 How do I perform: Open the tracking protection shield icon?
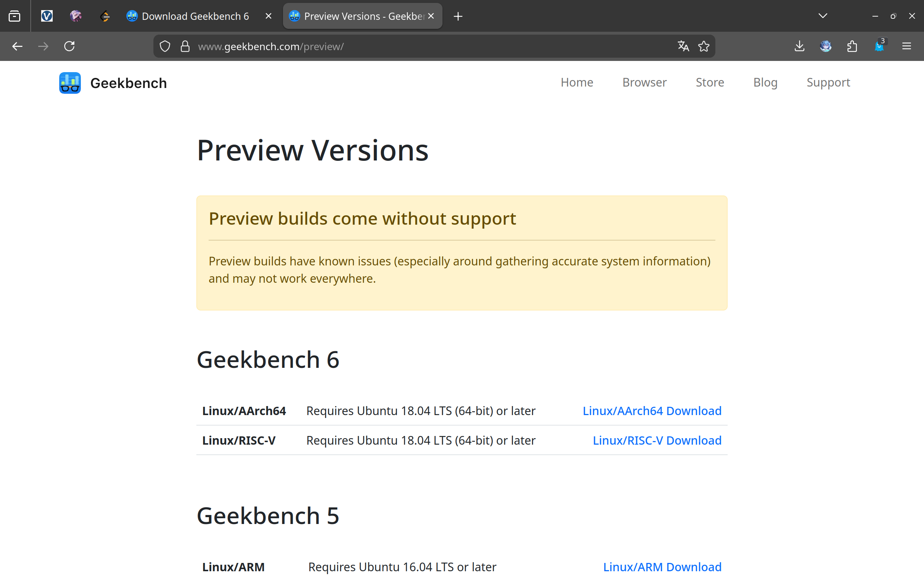[x=165, y=46]
